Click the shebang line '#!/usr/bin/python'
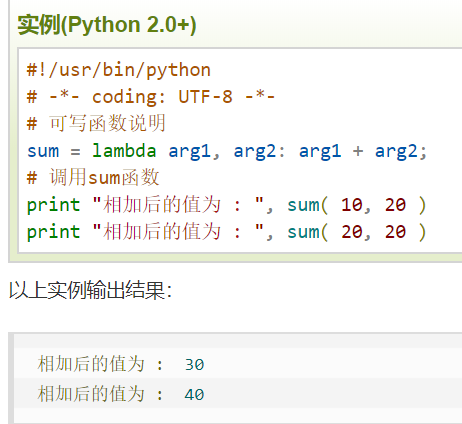This screenshot has width=462, height=424. pyautogui.click(x=119, y=70)
